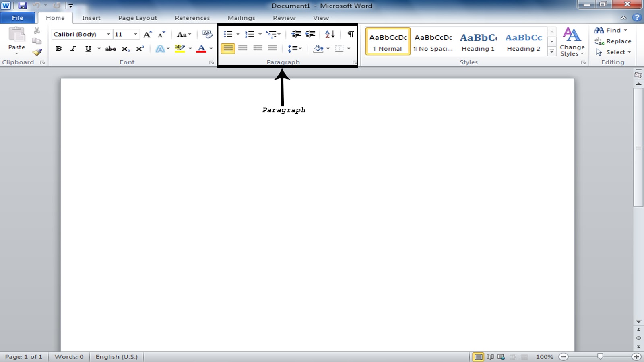Apply the Heading 1 style
Image resolution: width=644 pixels, height=362 pixels.
pos(478,41)
